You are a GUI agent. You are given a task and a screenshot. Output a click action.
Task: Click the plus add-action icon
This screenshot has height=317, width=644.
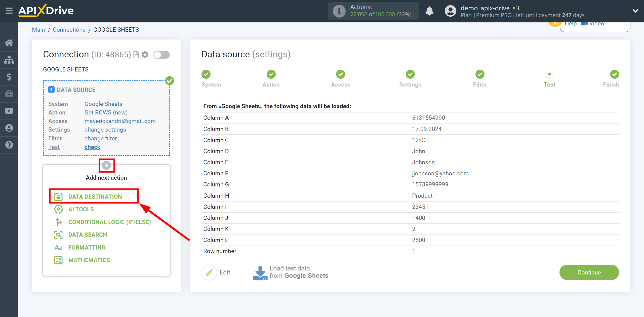pos(106,165)
